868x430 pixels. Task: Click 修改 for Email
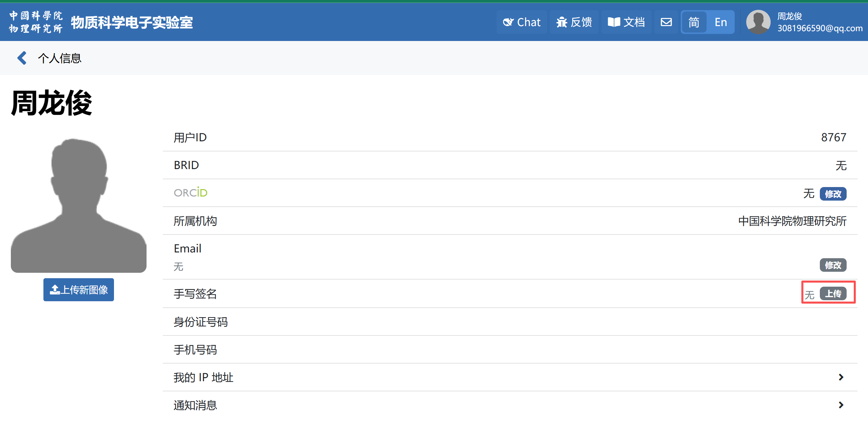click(833, 265)
